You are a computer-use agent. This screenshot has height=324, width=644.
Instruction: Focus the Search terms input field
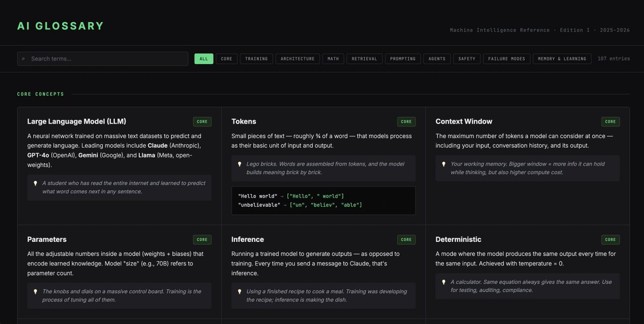click(103, 59)
